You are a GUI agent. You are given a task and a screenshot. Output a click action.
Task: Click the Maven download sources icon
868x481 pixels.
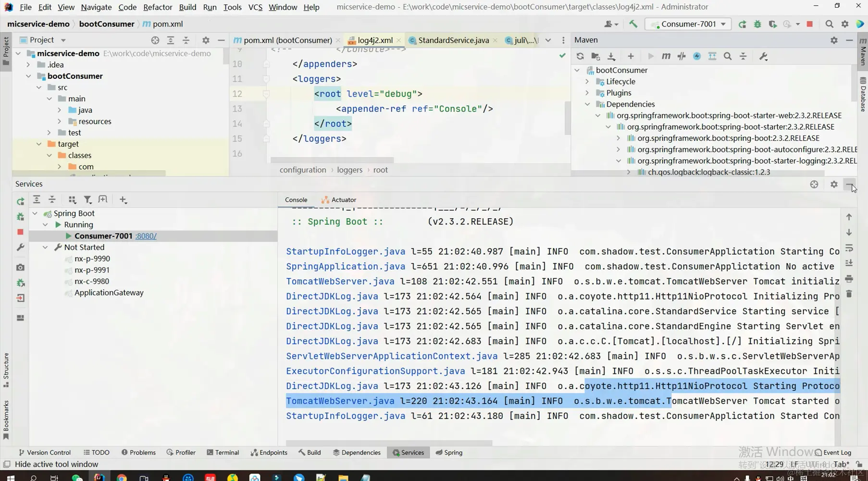tap(611, 56)
